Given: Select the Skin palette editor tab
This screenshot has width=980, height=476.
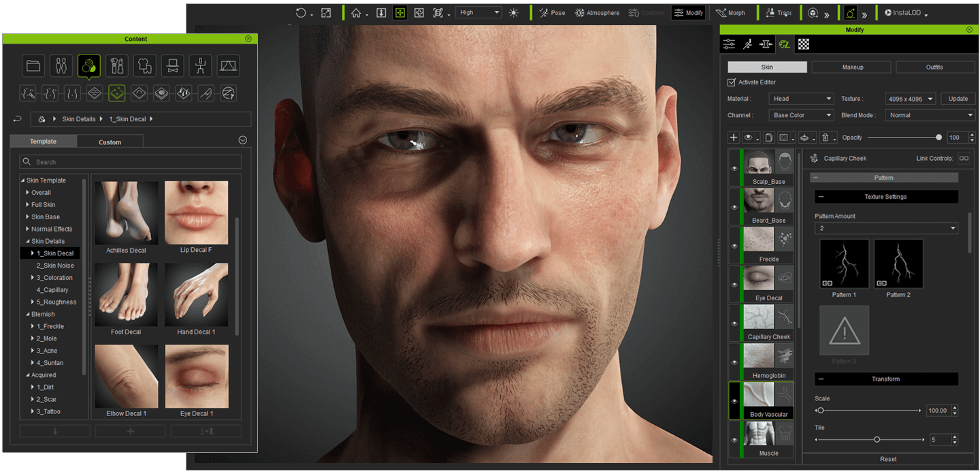Looking at the screenshot, I should point(784,44).
